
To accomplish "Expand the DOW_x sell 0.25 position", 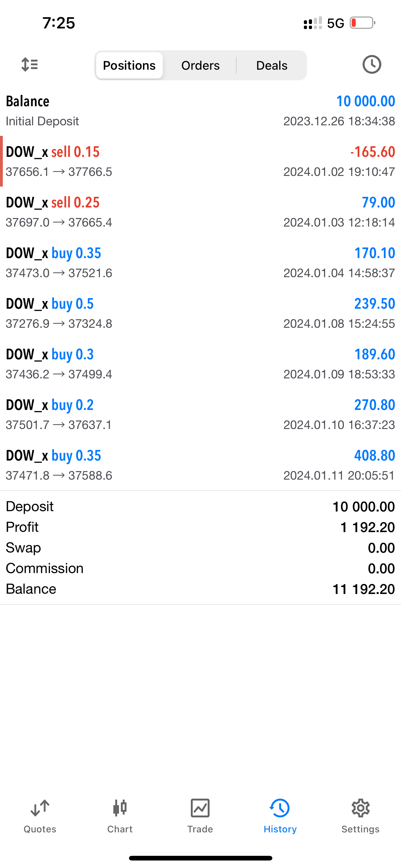I will 200,212.
